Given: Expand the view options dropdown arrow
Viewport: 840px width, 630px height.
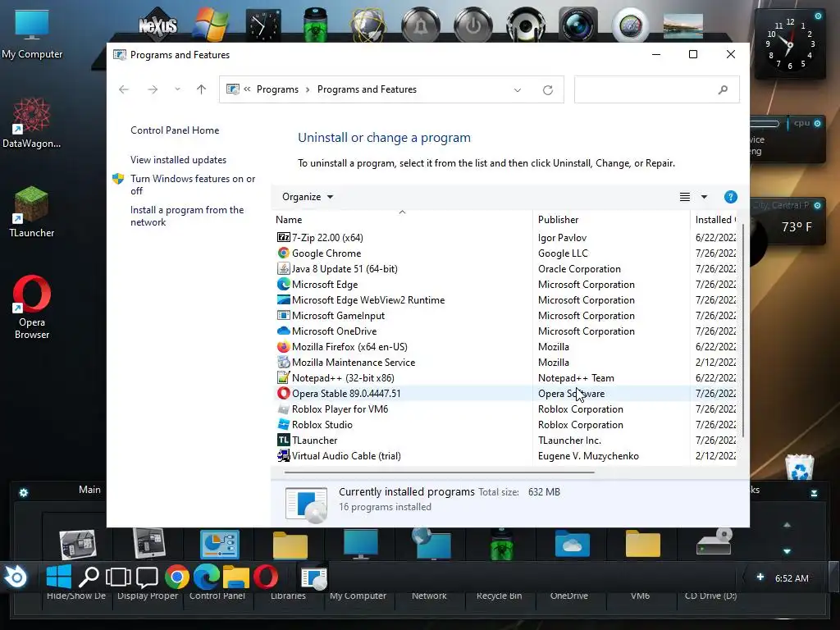Looking at the screenshot, I should (704, 197).
